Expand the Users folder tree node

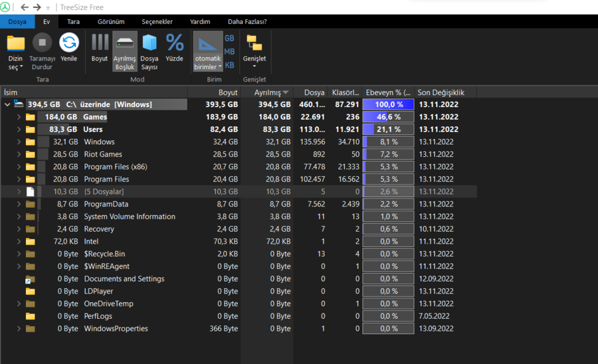(x=19, y=130)
